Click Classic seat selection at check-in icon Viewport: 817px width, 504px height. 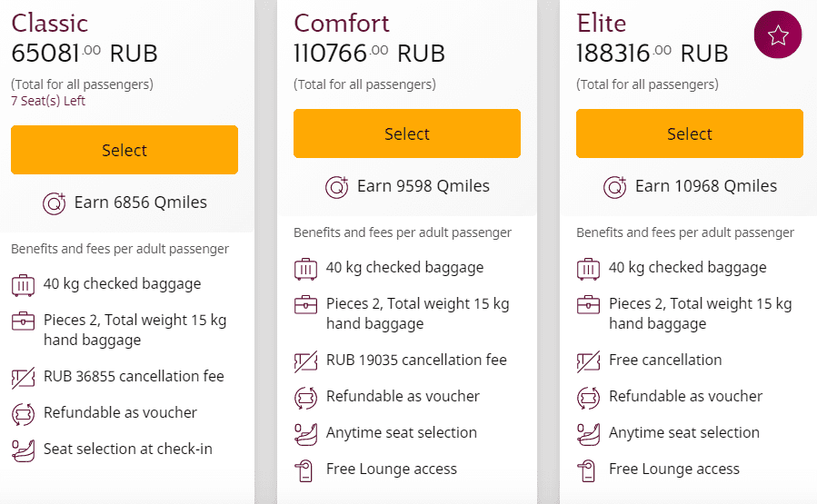coord(23,450)
